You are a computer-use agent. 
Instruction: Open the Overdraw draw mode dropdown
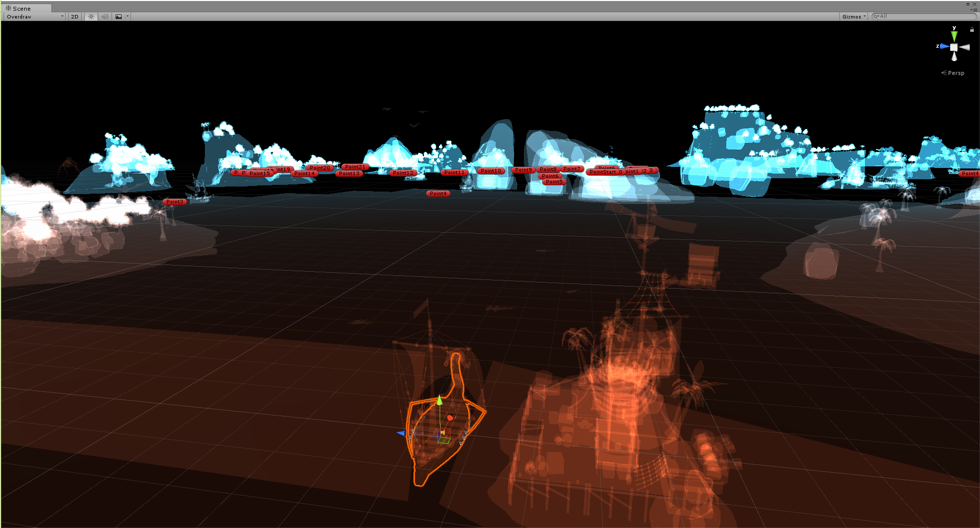34,16
